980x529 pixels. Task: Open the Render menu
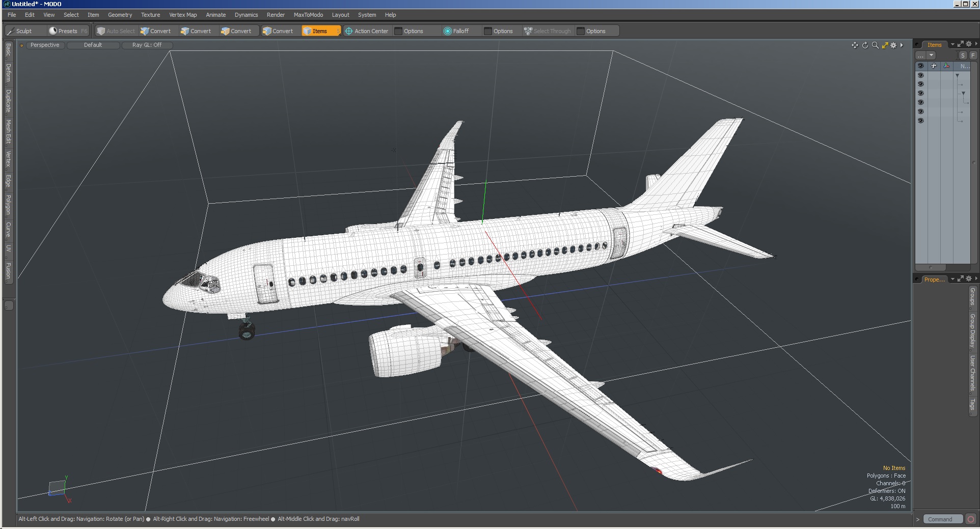pos(276,15)
